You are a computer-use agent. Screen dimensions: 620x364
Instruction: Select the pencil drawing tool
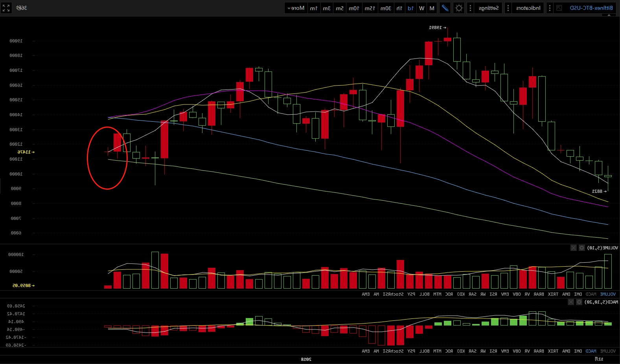pyautogui.click(x=445, y=8)
